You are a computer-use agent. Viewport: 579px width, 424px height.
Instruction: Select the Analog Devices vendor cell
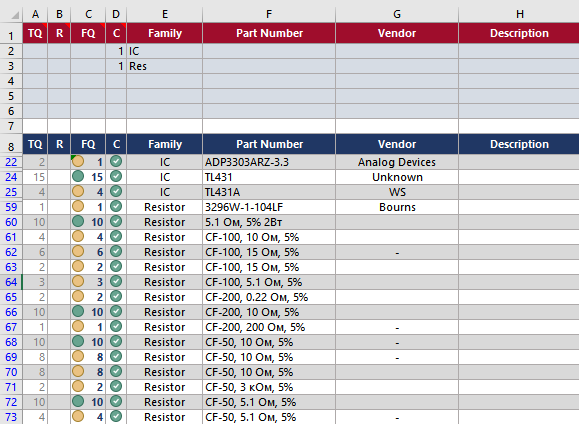[x=397, y=162]
